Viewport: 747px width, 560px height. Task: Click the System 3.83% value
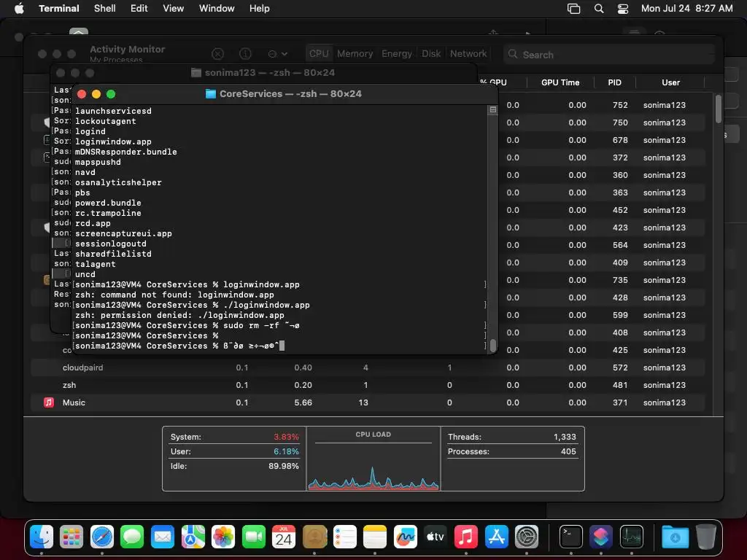coord(286,437)
